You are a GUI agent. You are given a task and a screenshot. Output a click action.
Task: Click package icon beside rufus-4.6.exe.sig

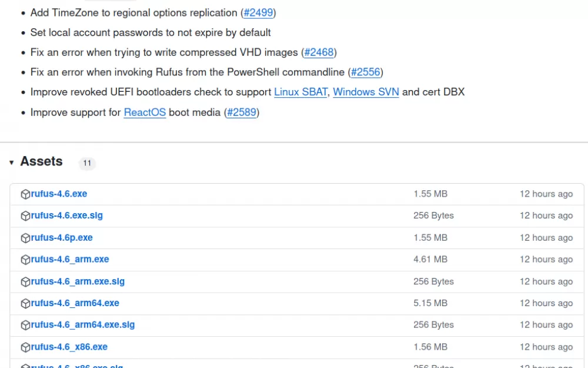click(x=25, y=216)
